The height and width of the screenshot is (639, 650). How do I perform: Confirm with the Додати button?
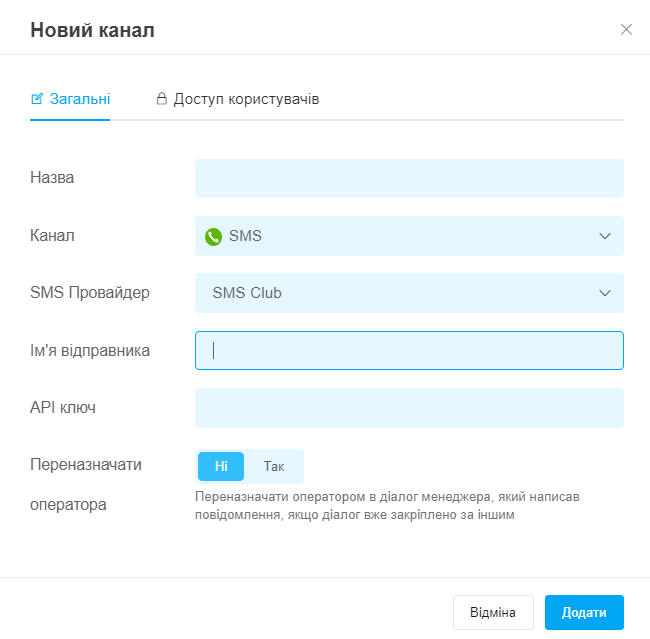(584, 612)
